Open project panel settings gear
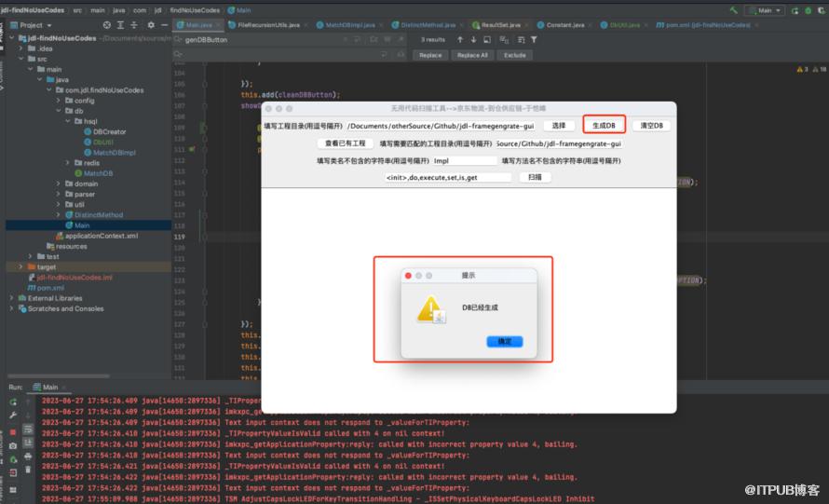The image size is (829, 504). coord(148,24)
